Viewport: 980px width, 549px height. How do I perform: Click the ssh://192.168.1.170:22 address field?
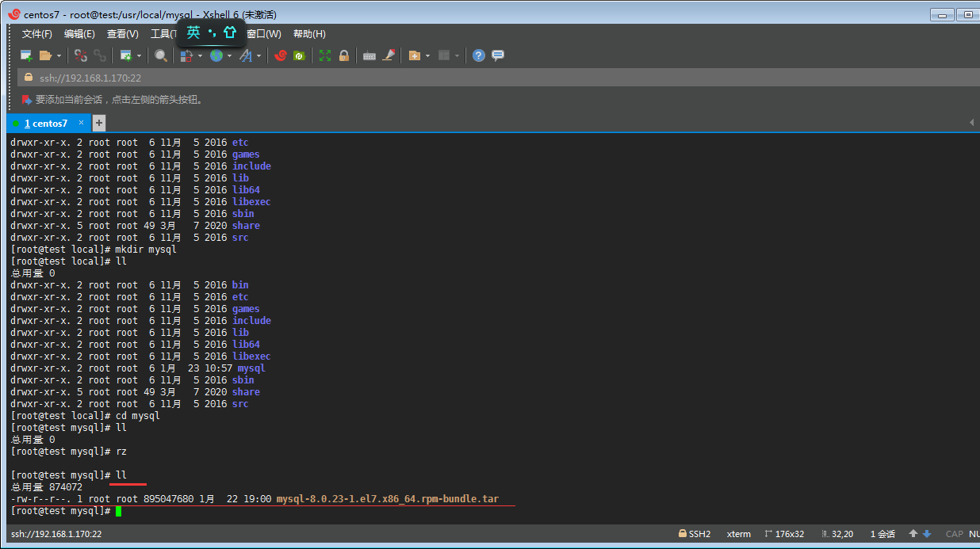(x=90, y=78)
